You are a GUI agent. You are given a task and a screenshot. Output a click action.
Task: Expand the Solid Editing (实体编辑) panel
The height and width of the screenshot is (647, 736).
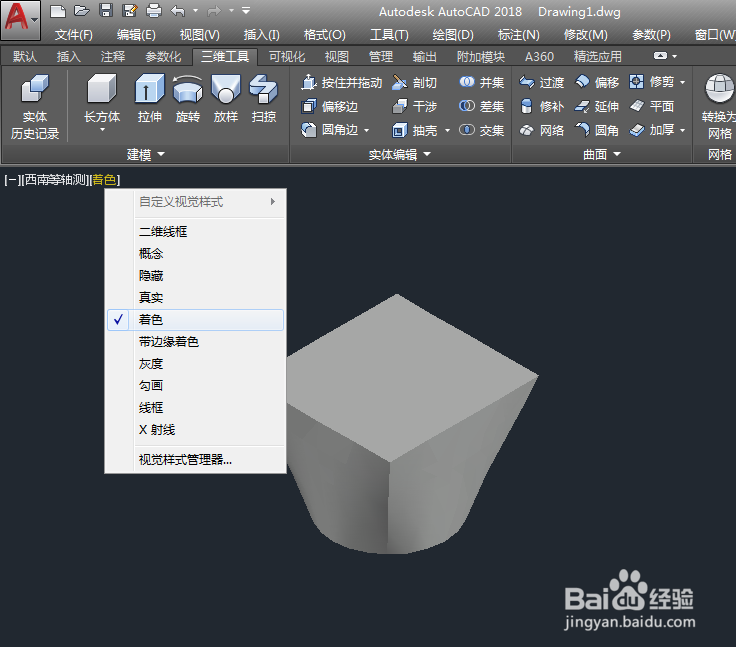(x=399, y=154)
